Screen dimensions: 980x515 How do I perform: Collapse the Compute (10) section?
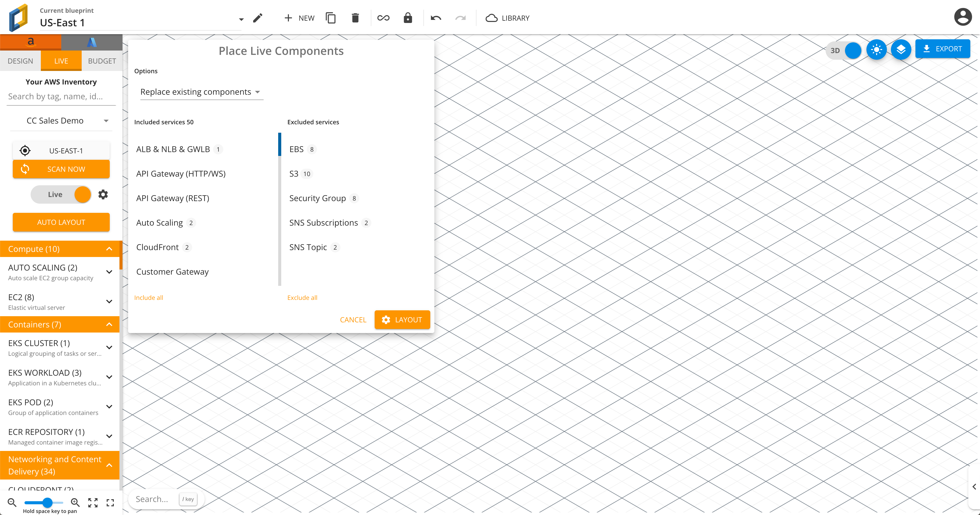pos(109,249)
